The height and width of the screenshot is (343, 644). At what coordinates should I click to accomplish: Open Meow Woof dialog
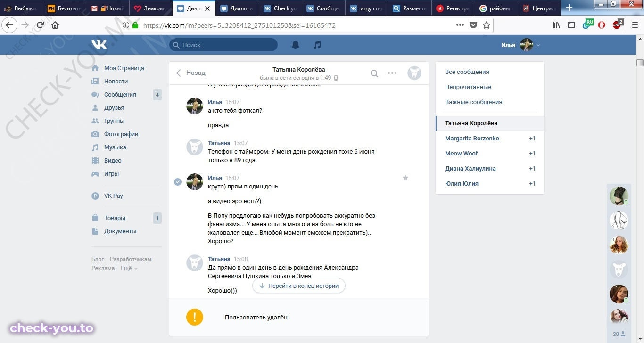[490, 154]
